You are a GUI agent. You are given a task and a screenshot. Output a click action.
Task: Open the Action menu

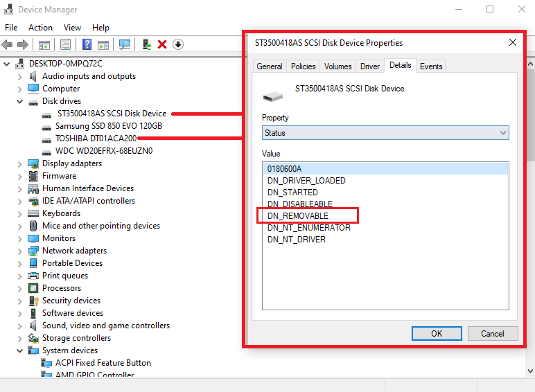point(40,28)
